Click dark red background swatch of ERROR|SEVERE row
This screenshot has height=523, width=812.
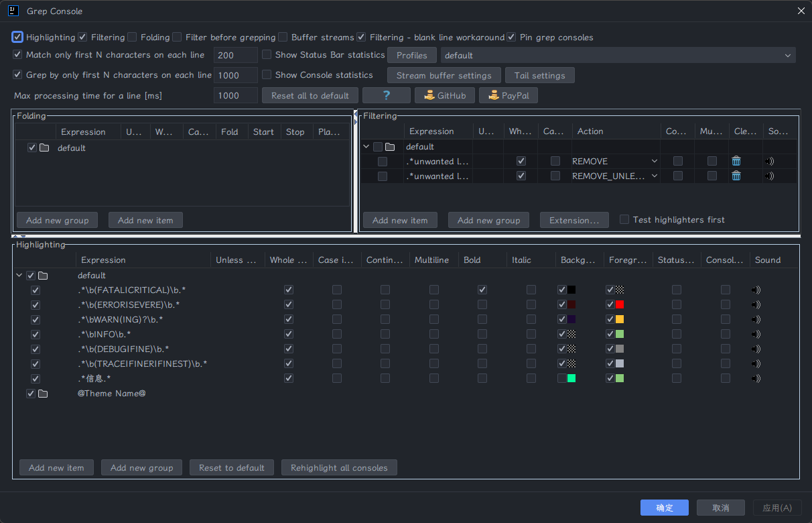pos(571,304)
